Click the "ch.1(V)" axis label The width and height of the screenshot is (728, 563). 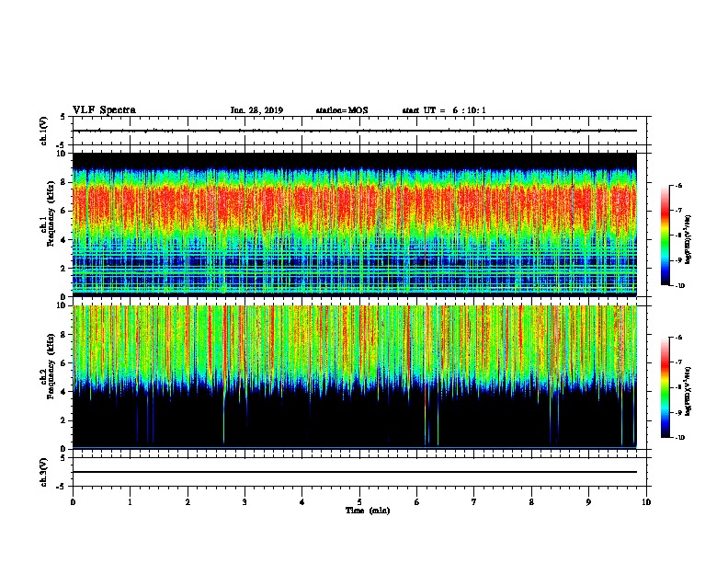point(44,131)
